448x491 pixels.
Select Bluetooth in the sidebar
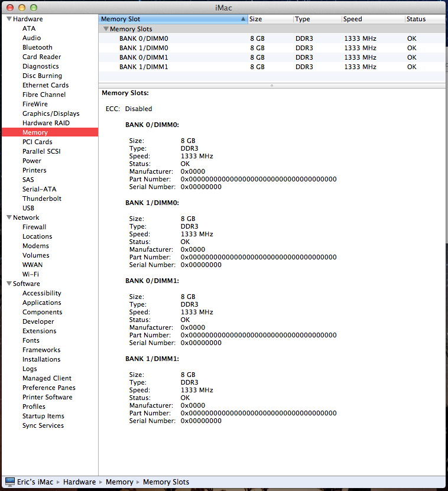[37, 47]
